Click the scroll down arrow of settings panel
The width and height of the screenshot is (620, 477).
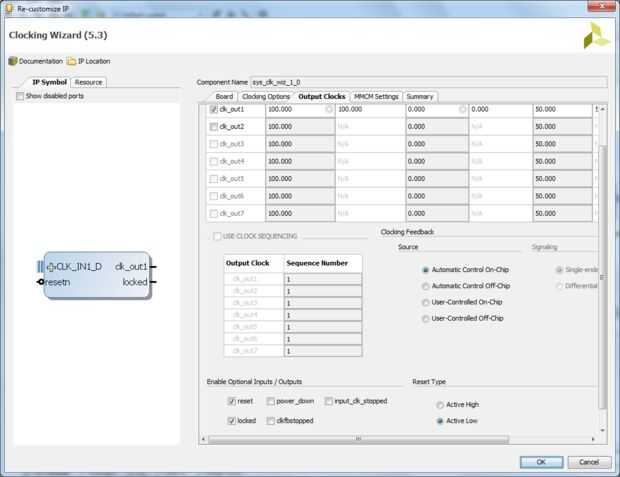click(603, 430)
